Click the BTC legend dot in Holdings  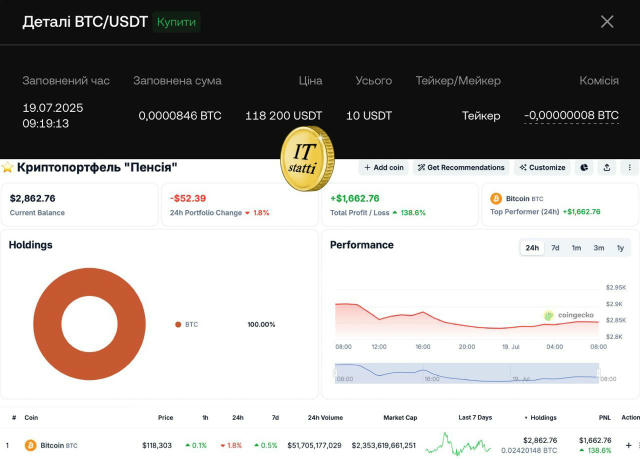tap(178, 324)
